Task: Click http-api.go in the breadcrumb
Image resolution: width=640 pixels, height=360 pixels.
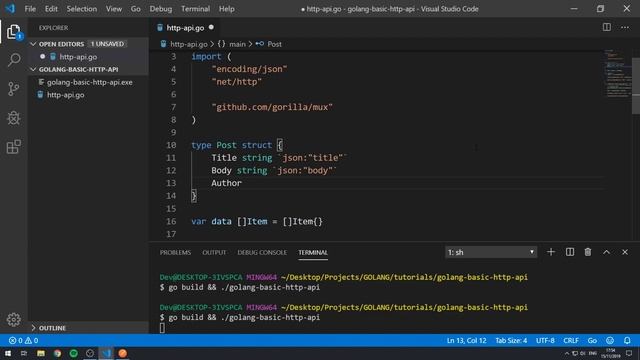Action: tap(189, 44)
